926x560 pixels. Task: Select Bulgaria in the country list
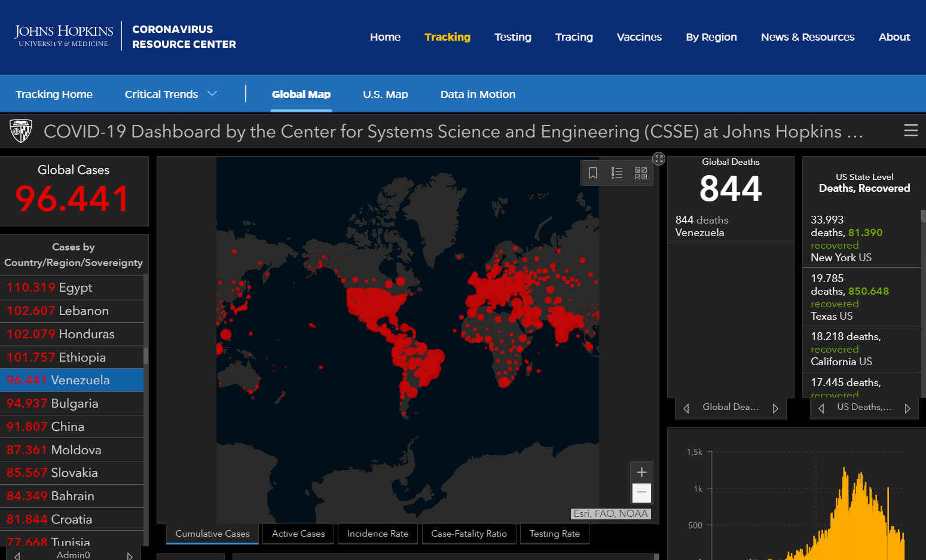coord(72,403)
